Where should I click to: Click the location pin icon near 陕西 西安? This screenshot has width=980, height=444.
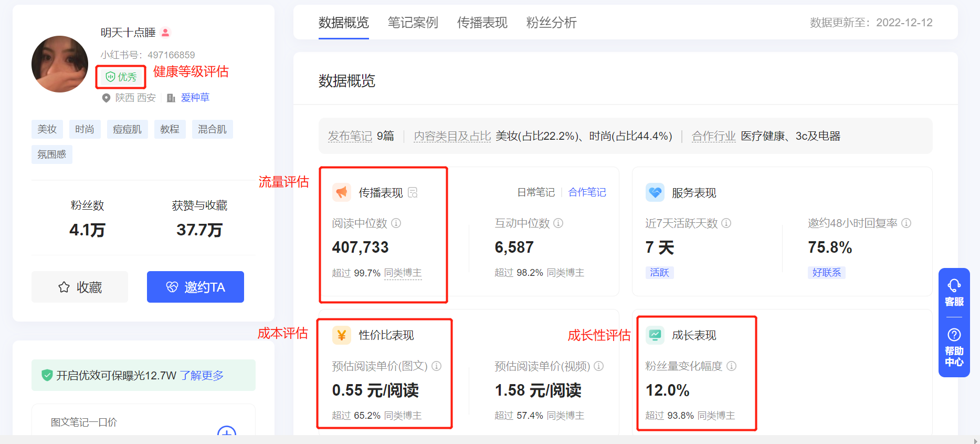tap(106, 98)
